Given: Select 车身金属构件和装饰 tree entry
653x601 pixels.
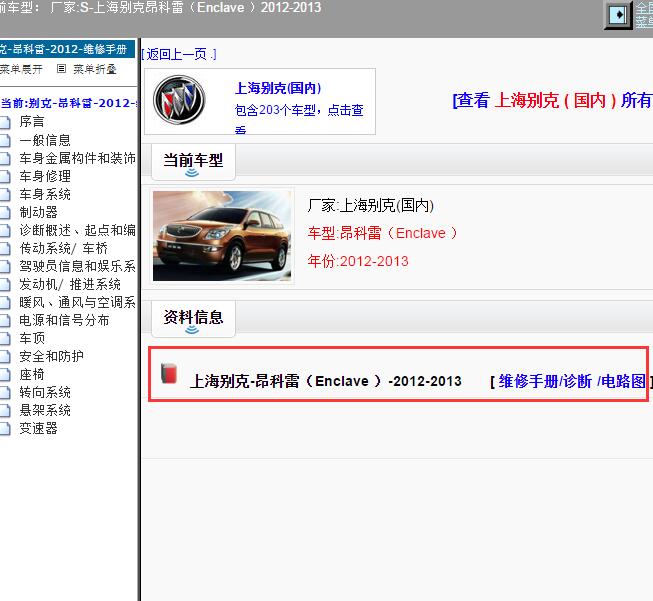Looking at the screenshot, I should tap(77, 158).
